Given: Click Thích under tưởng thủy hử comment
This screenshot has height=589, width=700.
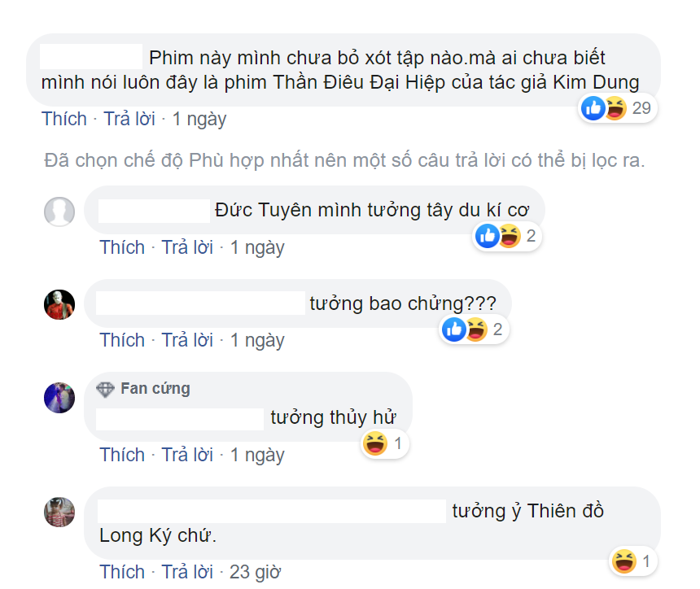Looking at the screenshot, I should click(122, 455).
